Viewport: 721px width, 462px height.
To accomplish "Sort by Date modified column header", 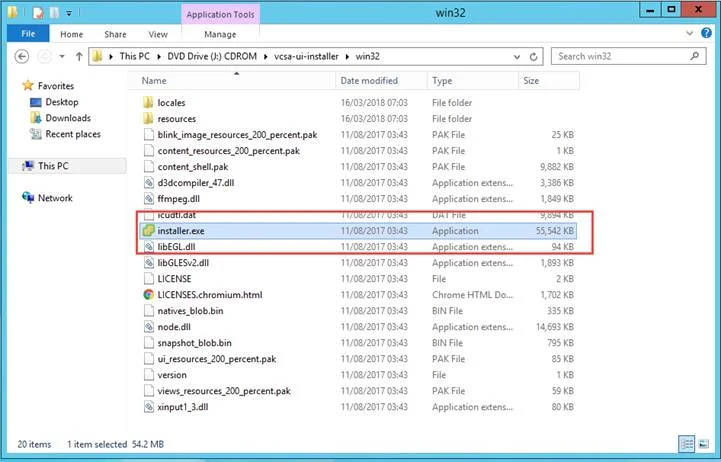I will coord(381,81).
